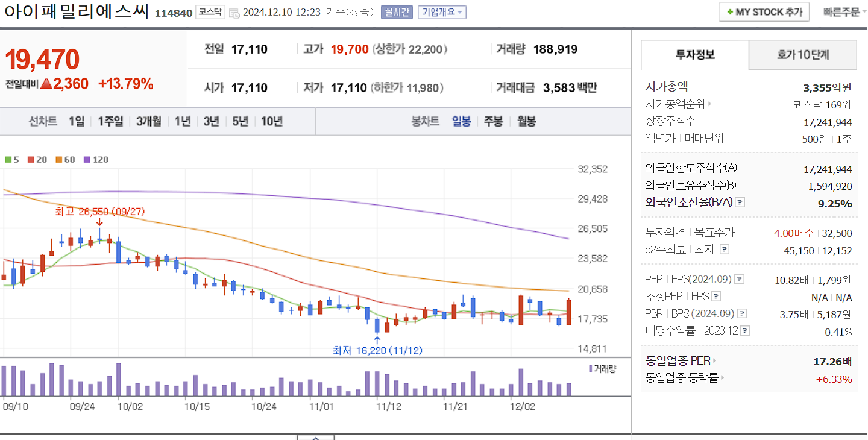Click the 배당수익률 2023.12 question mark
This screenshot has width=868, height=440.
click(x=744, y=330)
